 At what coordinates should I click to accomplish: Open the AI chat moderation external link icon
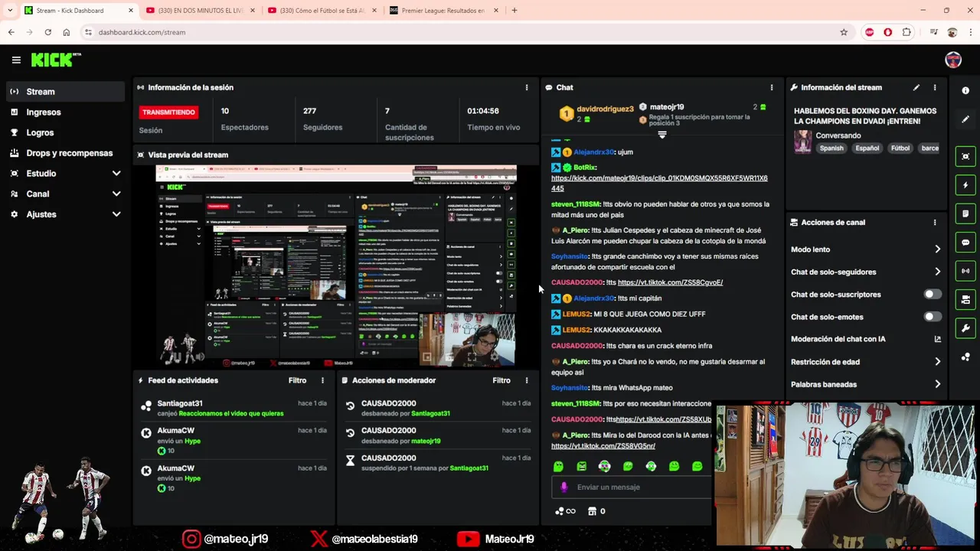coord(937,339)
